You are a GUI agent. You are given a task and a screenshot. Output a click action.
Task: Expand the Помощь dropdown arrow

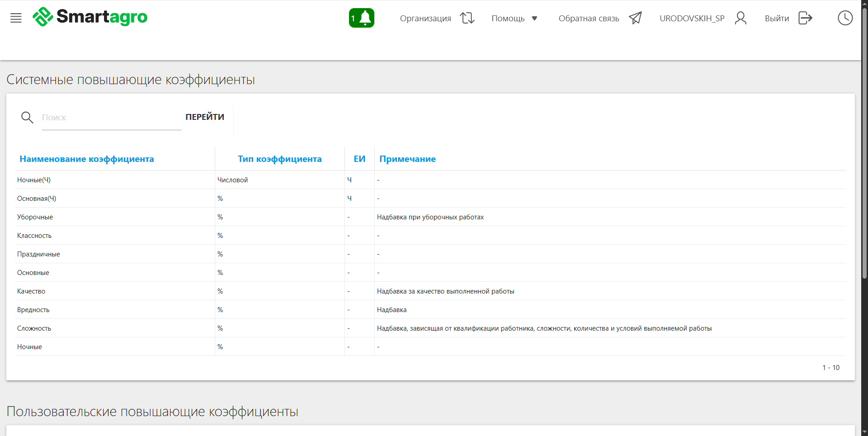tap(534, 19)
